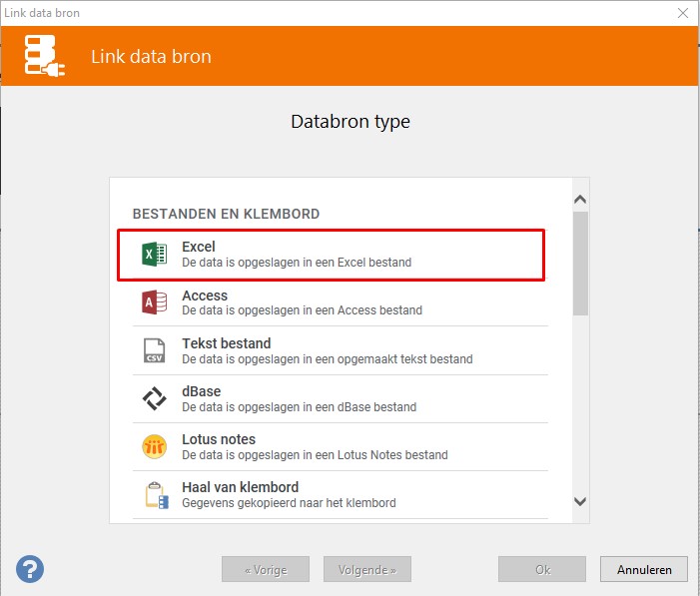Select the clipboard icon
Image resolution: width=700 pixels, height=596 pixels.
(154, 494)
